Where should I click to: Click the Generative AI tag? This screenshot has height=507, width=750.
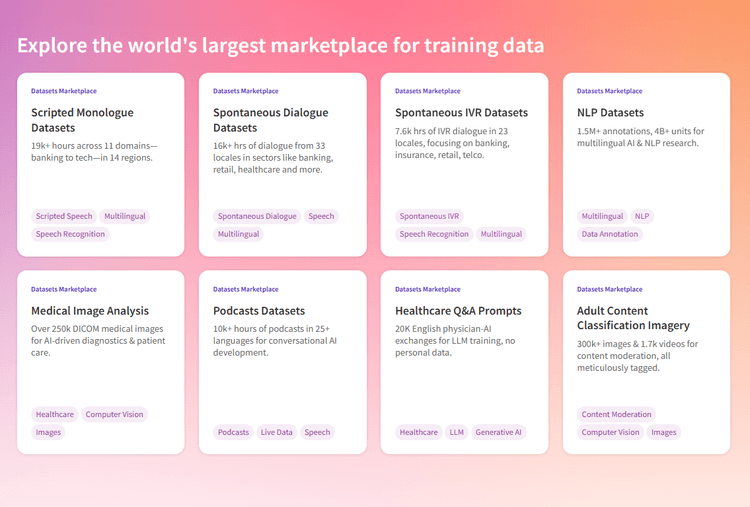pyautogui.click(x=497, y=432)
